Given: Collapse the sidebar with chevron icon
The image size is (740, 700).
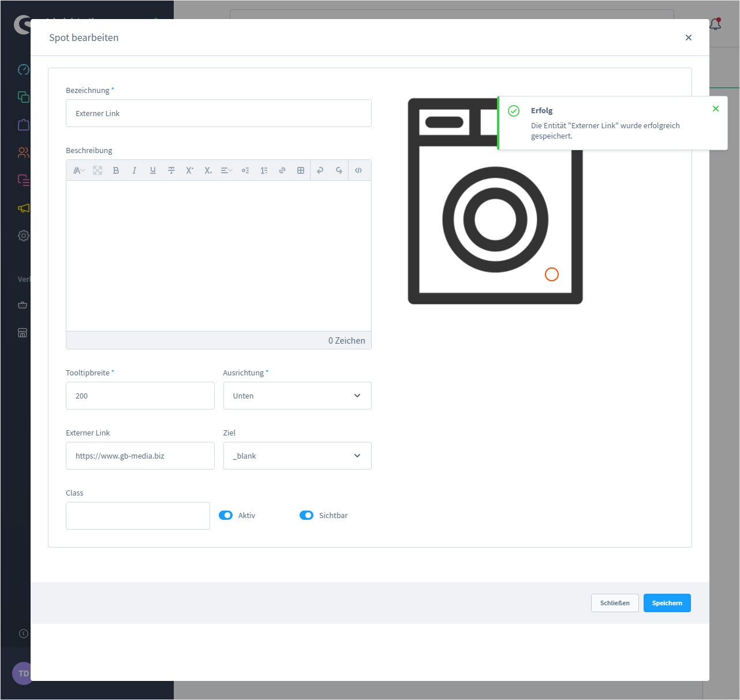Looking at the screenshot, I should (23, 634).
